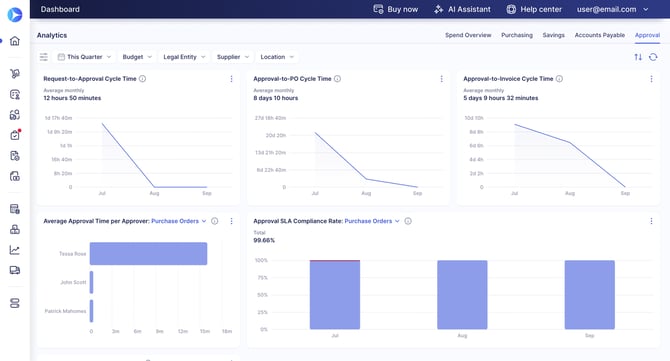Switch to Purchasing tab
The width and height of the screenshot is (670, 361).
[517, 35]
